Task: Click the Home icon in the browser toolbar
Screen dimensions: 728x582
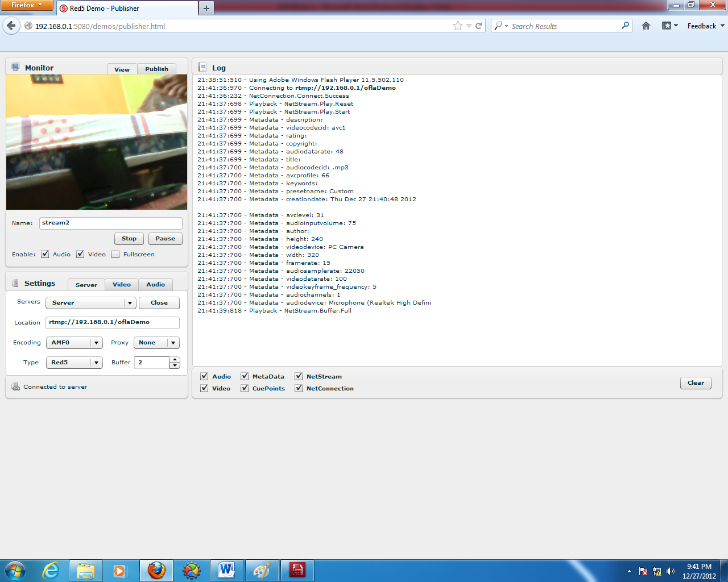Action: tap(646, 26)
